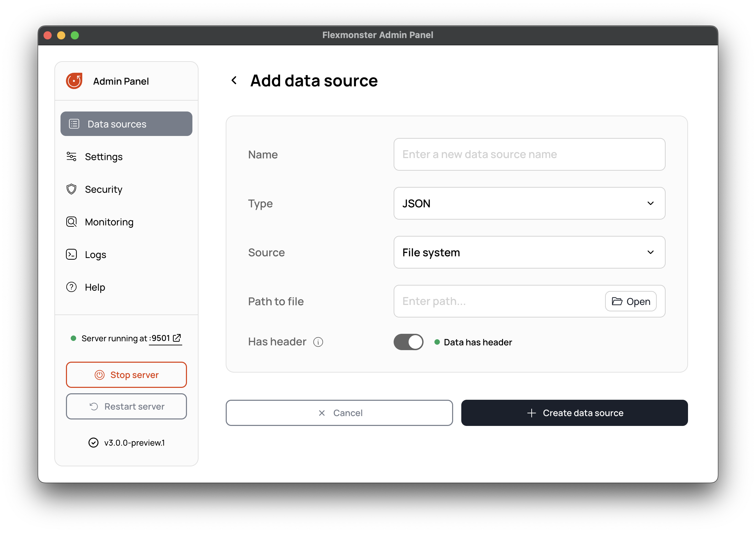Expand the Source dropdown showing File system

(x=529, y=252)
